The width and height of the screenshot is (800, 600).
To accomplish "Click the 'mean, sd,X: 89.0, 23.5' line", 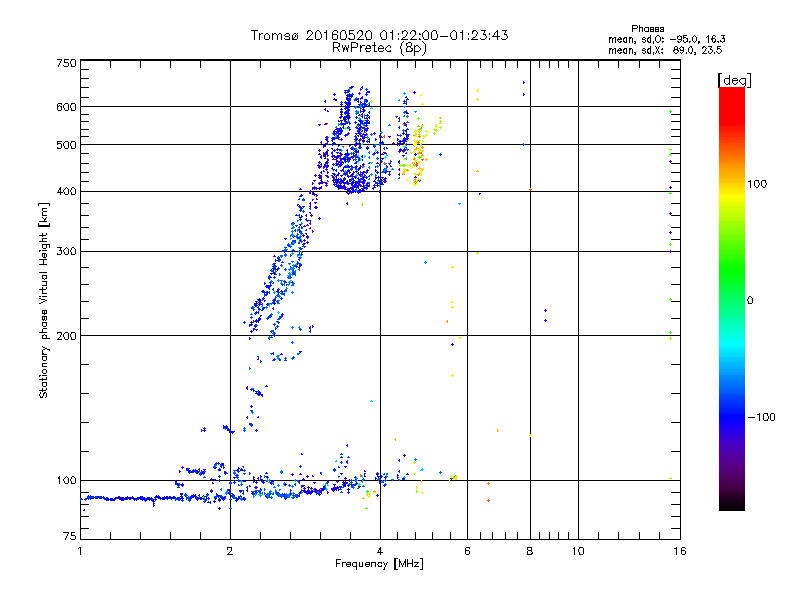I will (665, 51).
